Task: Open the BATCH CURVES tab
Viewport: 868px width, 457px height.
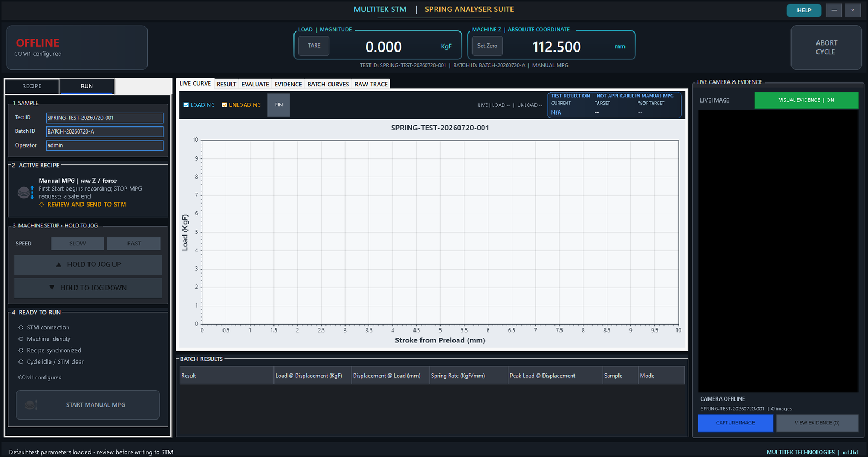Action: point(328,84)
